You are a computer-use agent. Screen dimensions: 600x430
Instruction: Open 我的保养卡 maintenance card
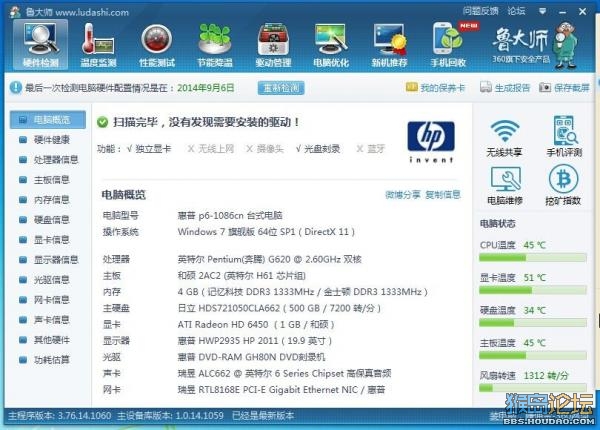coord(435,88)
